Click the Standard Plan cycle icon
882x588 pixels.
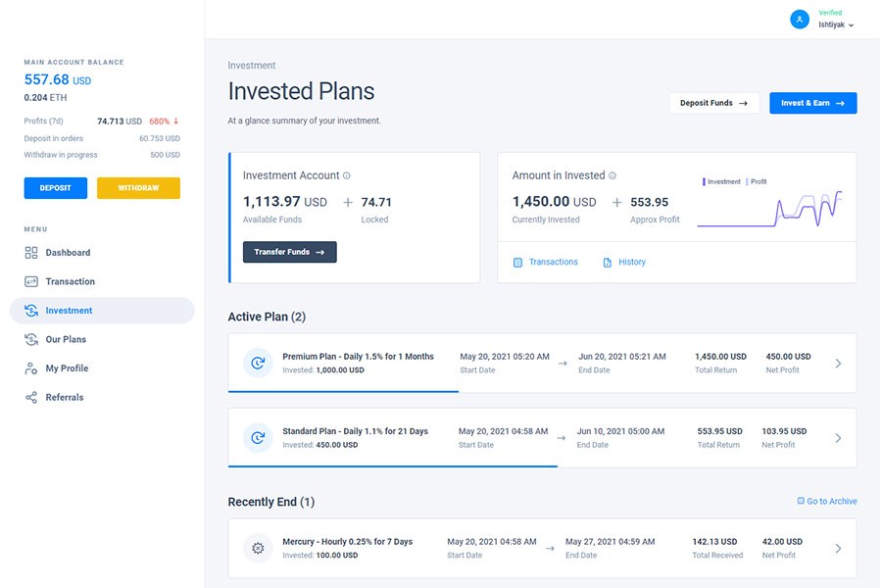pos(258,438)
